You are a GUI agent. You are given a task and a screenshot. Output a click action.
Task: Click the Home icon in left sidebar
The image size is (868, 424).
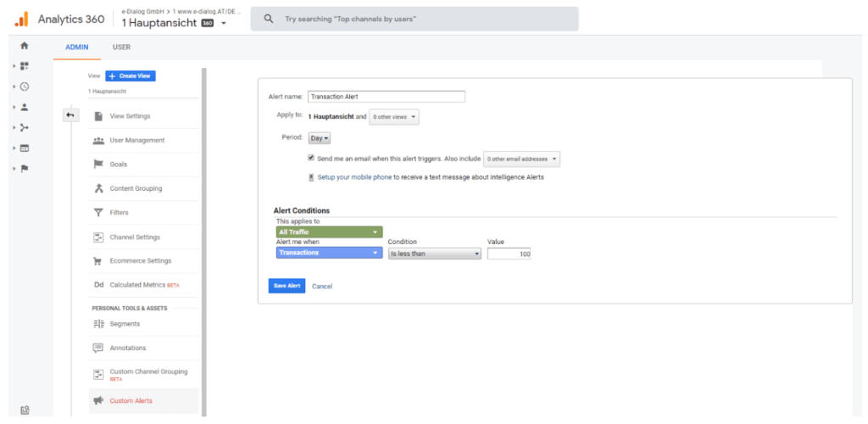pyautogui.click(x=25, y=46)
